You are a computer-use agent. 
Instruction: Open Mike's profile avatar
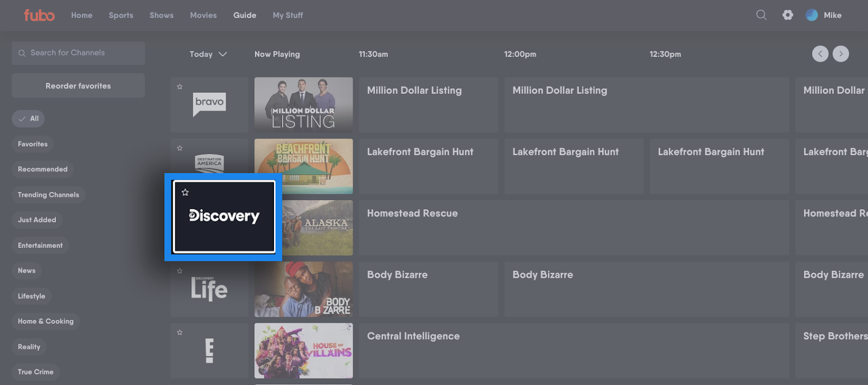click(812, 15)
